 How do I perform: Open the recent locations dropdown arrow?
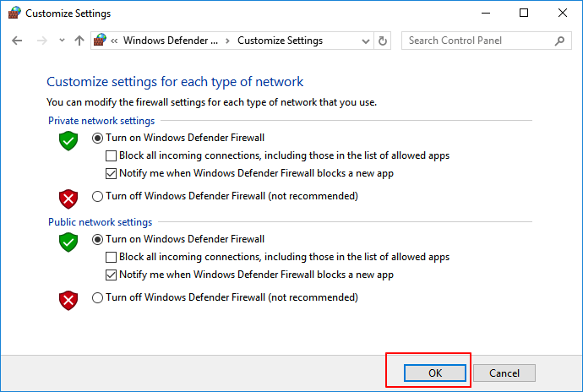point(62,41)
